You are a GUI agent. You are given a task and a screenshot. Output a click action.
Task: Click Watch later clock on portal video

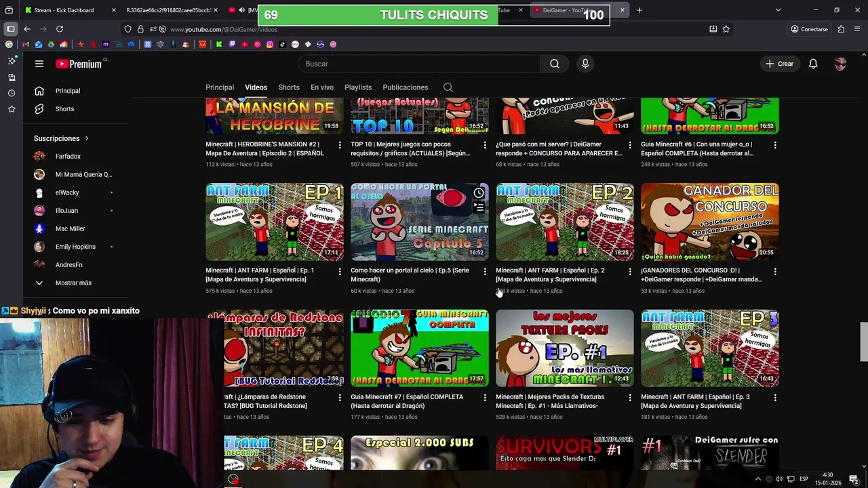[479, 193]
